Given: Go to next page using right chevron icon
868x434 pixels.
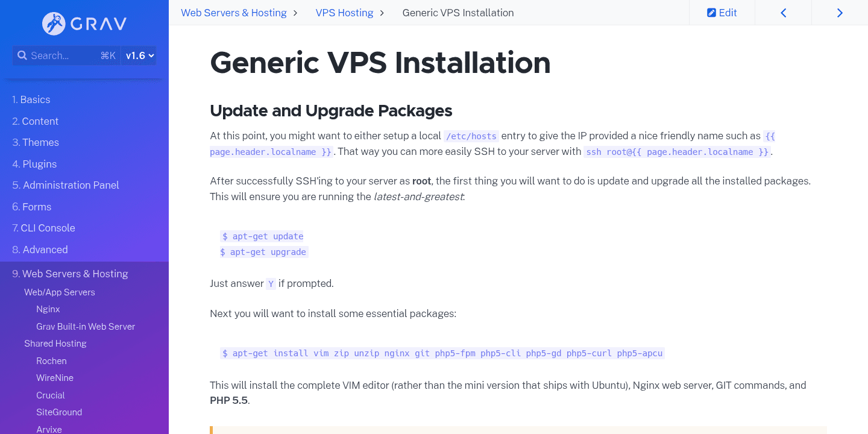Looking at the screenshot, I should point(839,12).
